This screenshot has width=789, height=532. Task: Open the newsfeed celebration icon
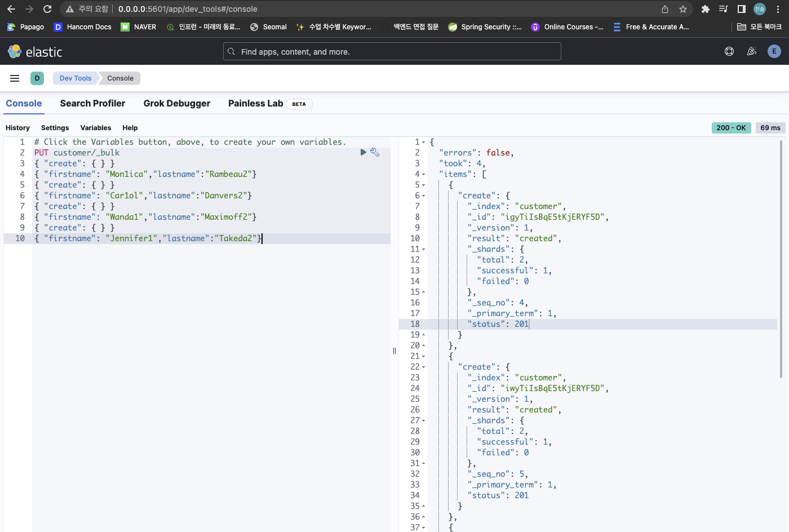(751, 51)
